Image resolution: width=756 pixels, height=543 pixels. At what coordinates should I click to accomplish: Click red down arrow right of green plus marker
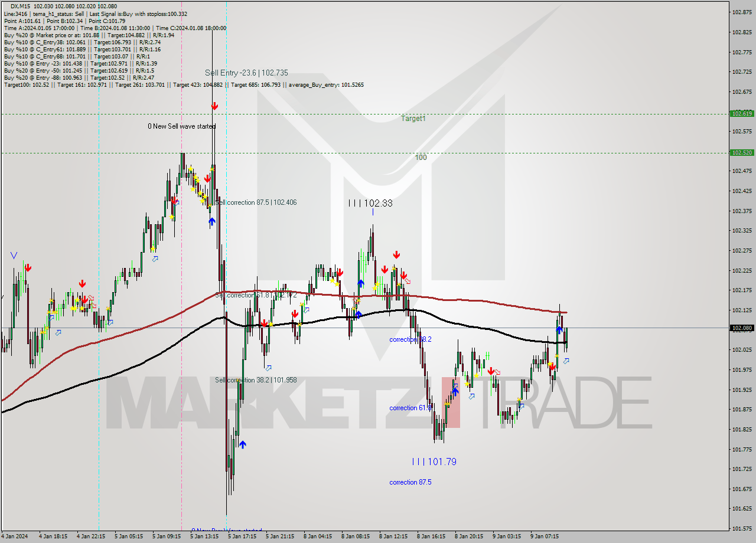(491, 371)
